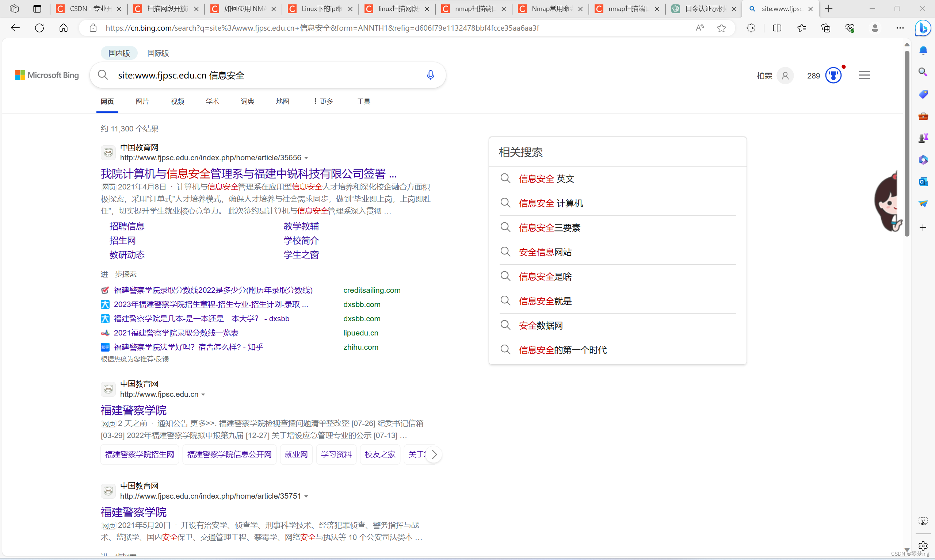This screenshot has width=935, height=560.
Task: Click in the Bing search query field
Action: pos(264,76)
